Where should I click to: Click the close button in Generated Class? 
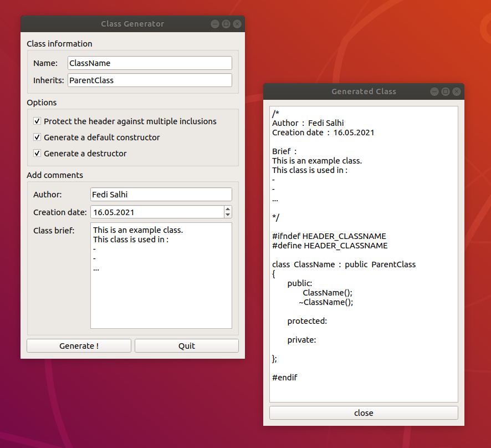364,413
